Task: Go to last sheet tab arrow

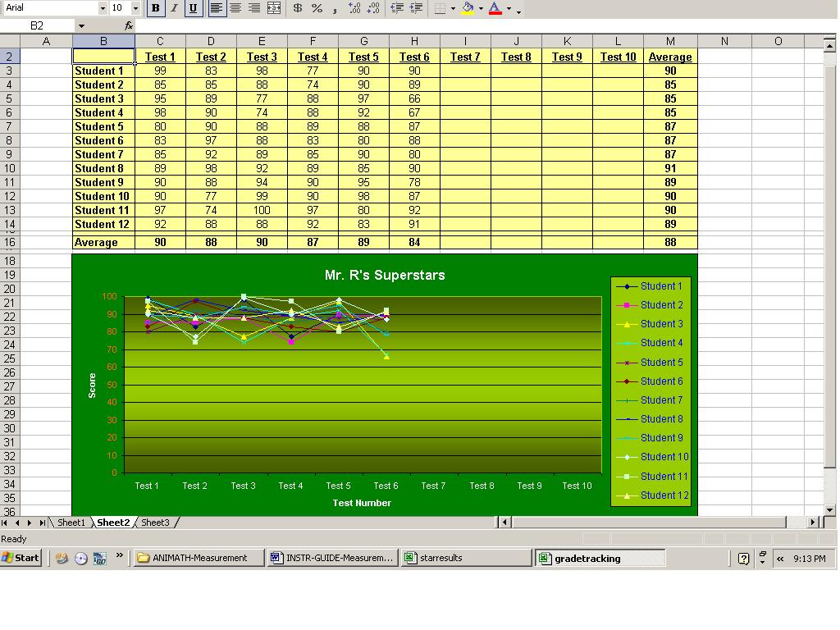Action: pyautogui.click(x=42, y=523)
